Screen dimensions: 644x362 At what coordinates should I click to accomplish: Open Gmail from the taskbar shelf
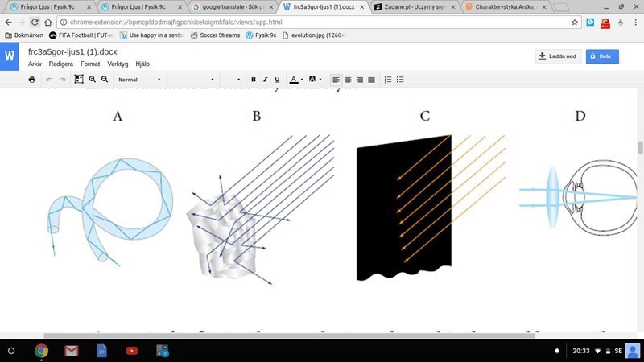(x=72, y=351)
